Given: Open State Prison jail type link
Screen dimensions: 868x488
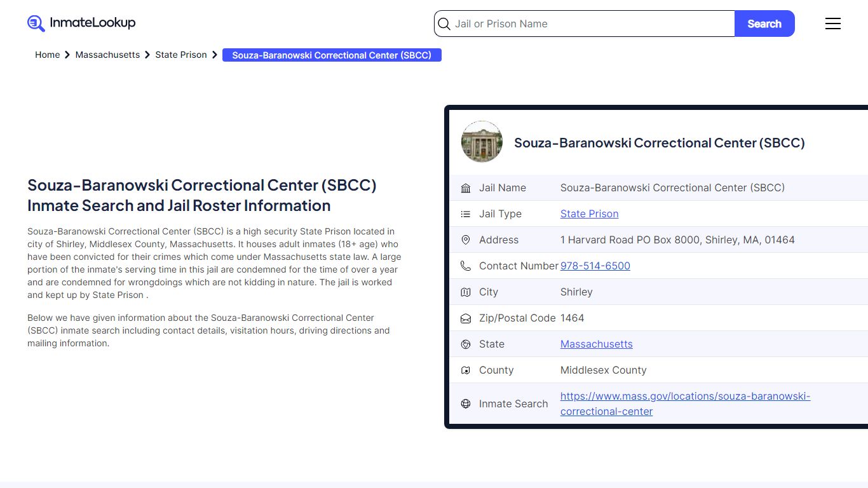Looking at the screenshot, I should click(589, 214).
